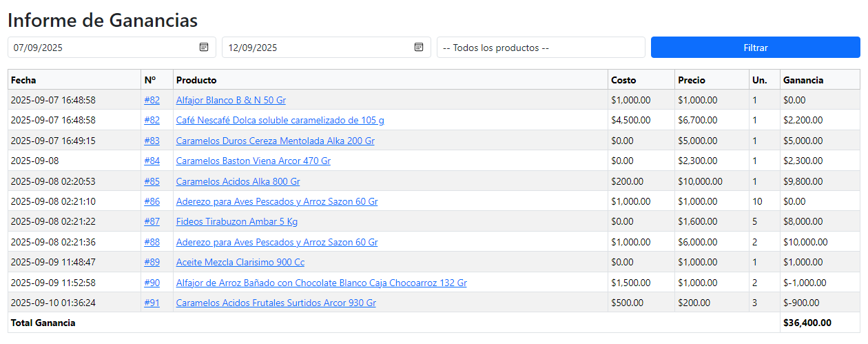The image size is (868, 344).
Task: Open calendar picker for end date 12/09/2025
Action: 418,47
